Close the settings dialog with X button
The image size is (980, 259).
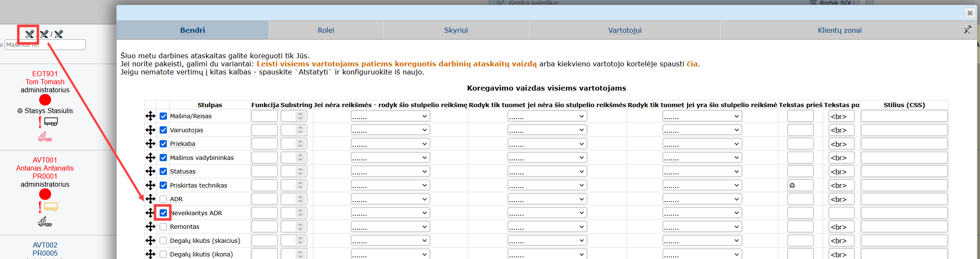(x=970, y=13)
